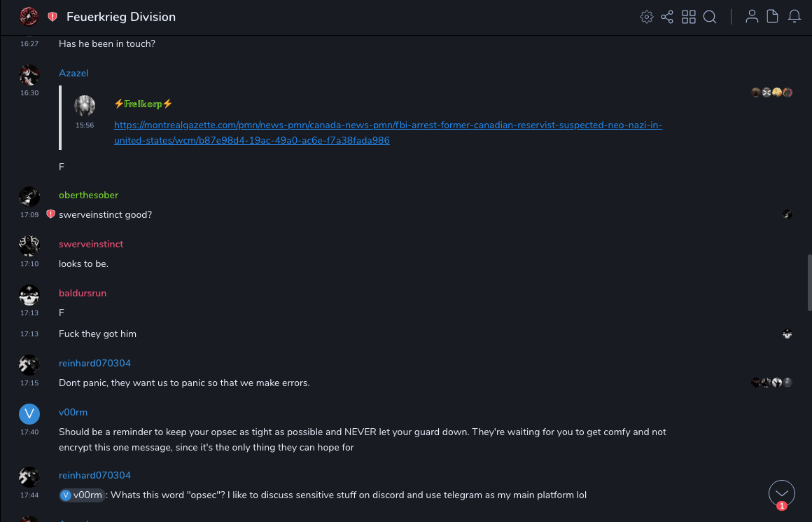The height and width of the screenshot is (522, 812).
Task: Click the chat scrollbar thumb
Action: pos(809,282)
